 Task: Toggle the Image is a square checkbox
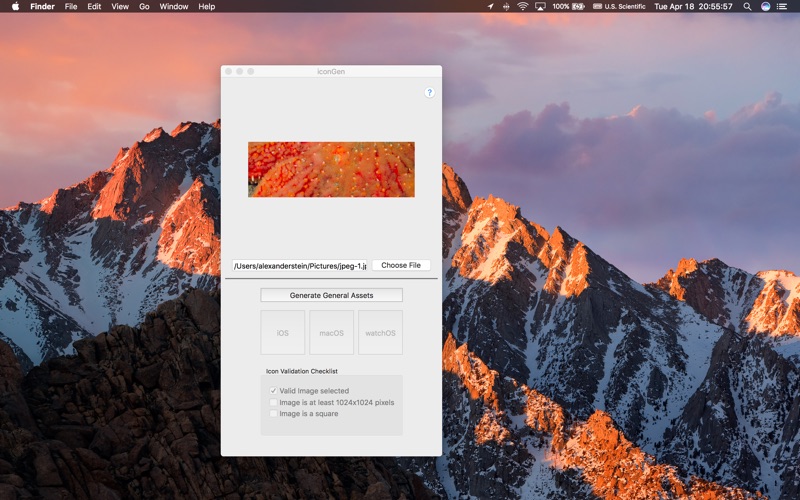point(273,413)
